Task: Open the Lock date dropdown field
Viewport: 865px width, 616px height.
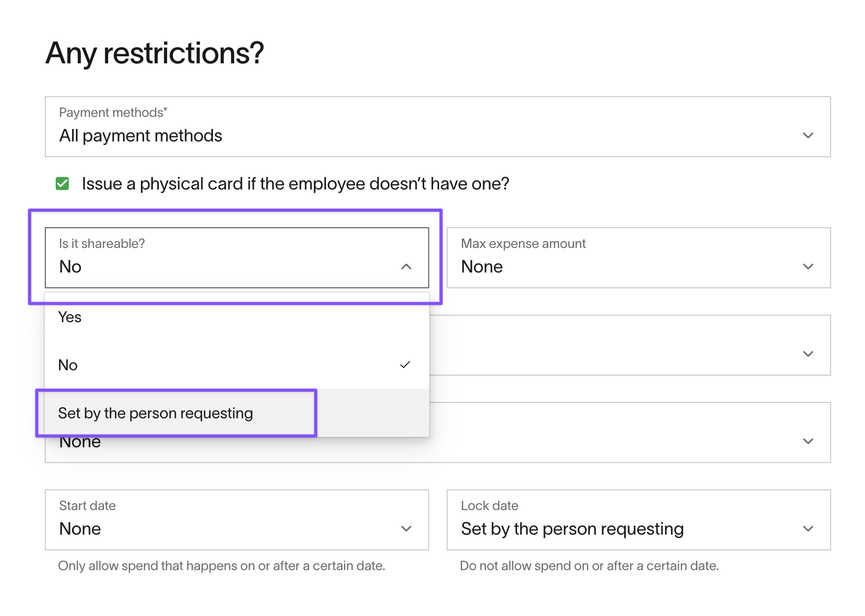Action: (639, 520)
